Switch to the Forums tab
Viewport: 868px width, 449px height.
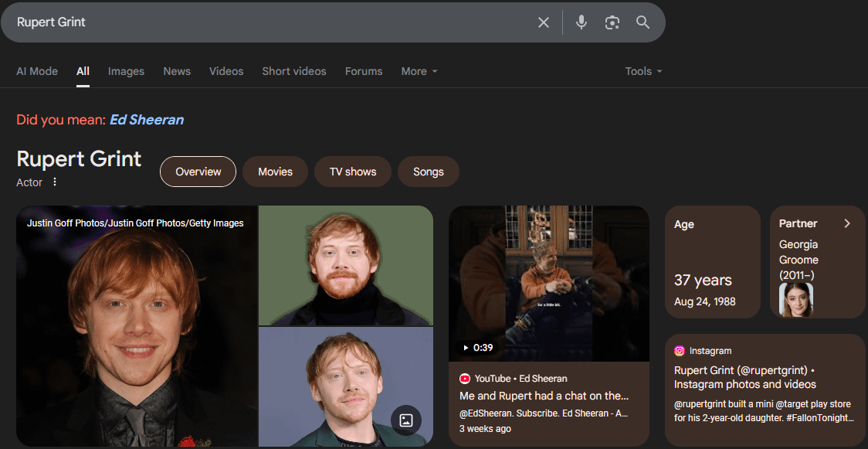pyautogui.click(x=364, y=71)
